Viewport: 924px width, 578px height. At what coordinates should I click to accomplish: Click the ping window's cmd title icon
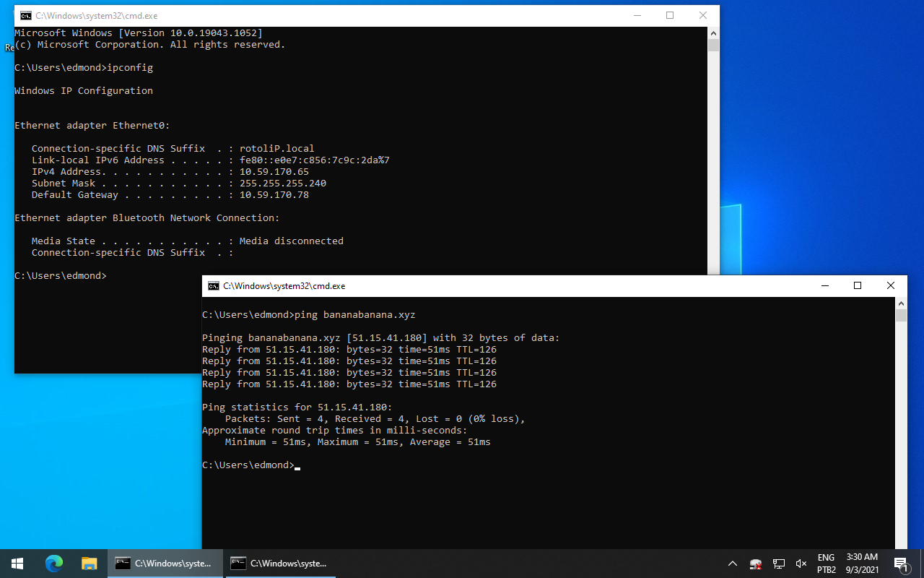tap(214, 286)
